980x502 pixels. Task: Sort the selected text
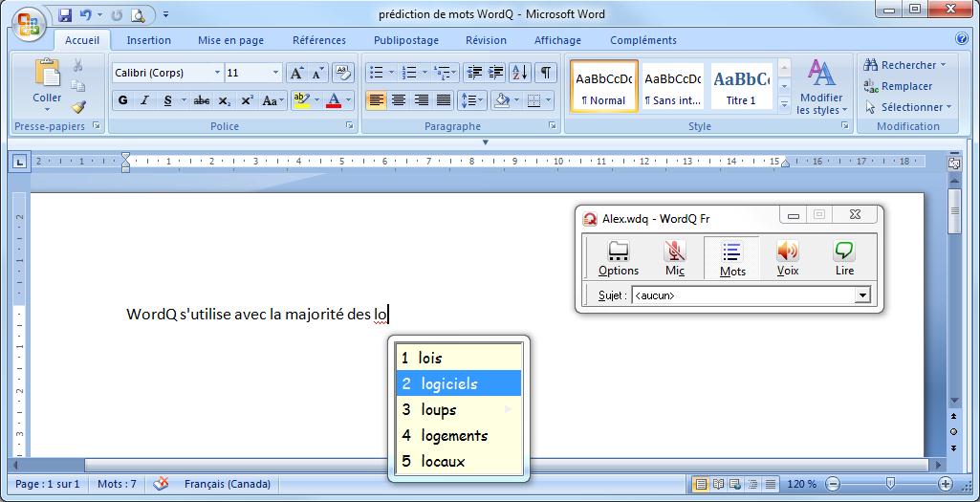[x=520, y=73]
